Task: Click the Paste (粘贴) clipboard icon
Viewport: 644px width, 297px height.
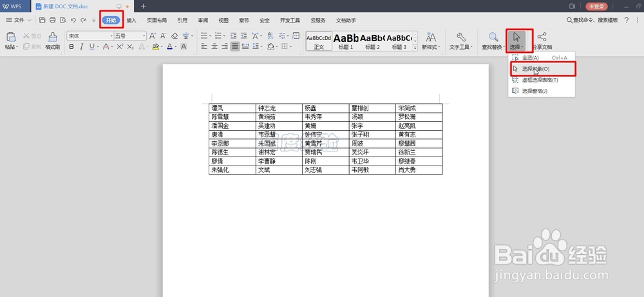Action: click(11, 37)
